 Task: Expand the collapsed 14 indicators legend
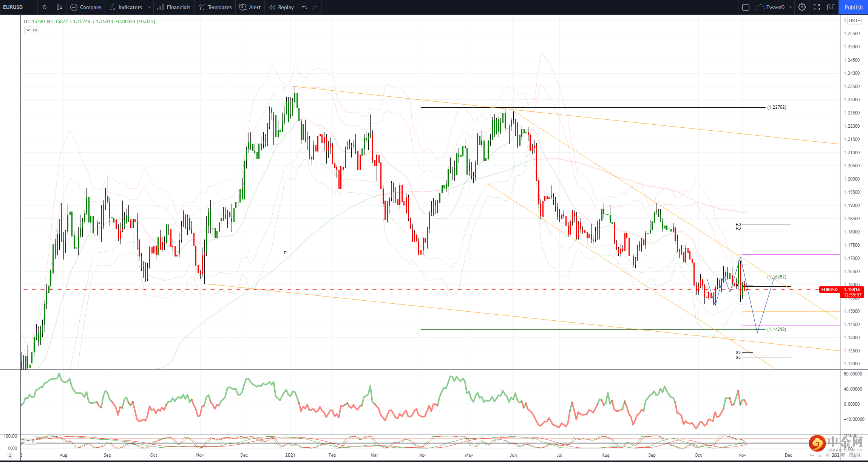tap(32, 30)
